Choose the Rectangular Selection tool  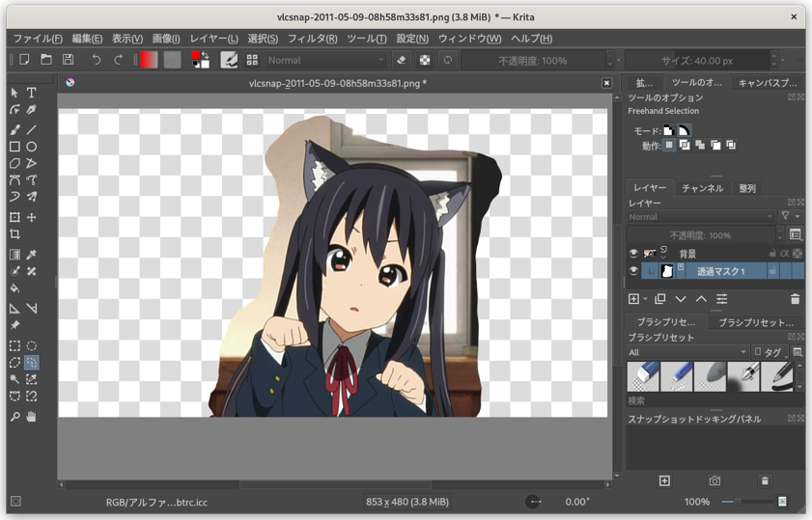tap(14, 345)
